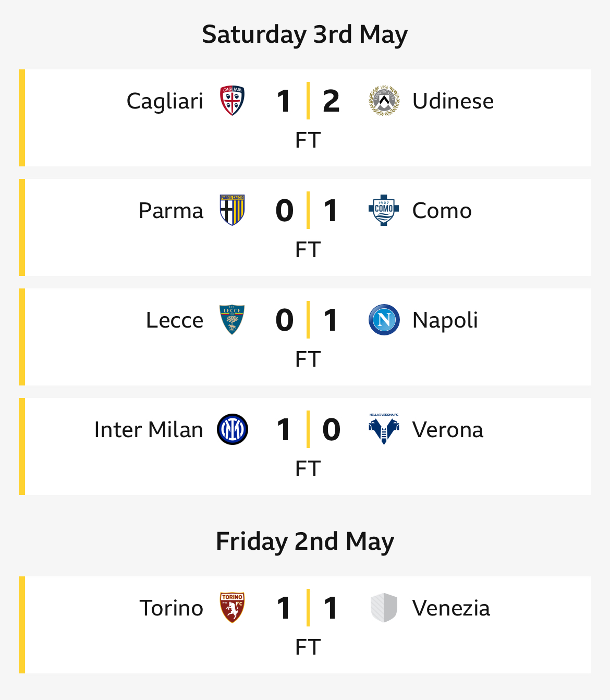Screen dimensions: 610x700
Task: Click the Venezia placeholder shield
Action: 384,608
